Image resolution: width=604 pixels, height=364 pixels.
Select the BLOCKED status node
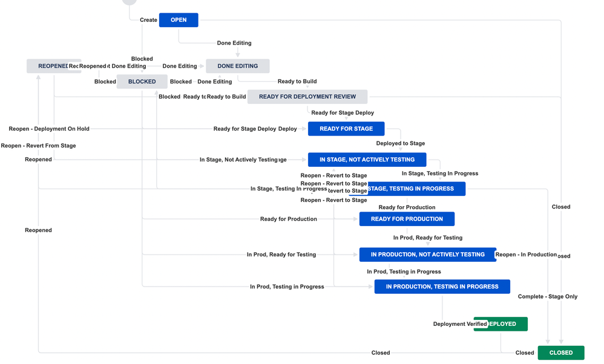(x=142, y=82)
